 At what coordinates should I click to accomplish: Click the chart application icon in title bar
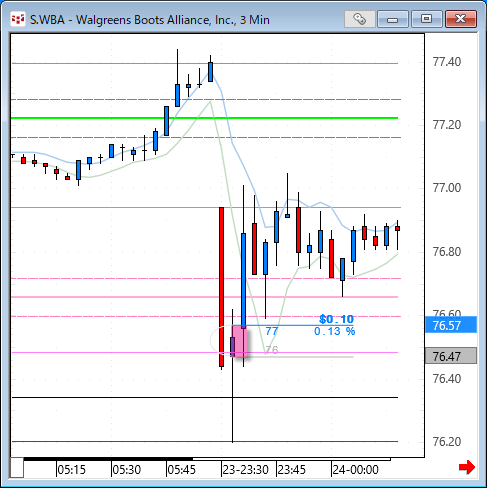[18, 20]
